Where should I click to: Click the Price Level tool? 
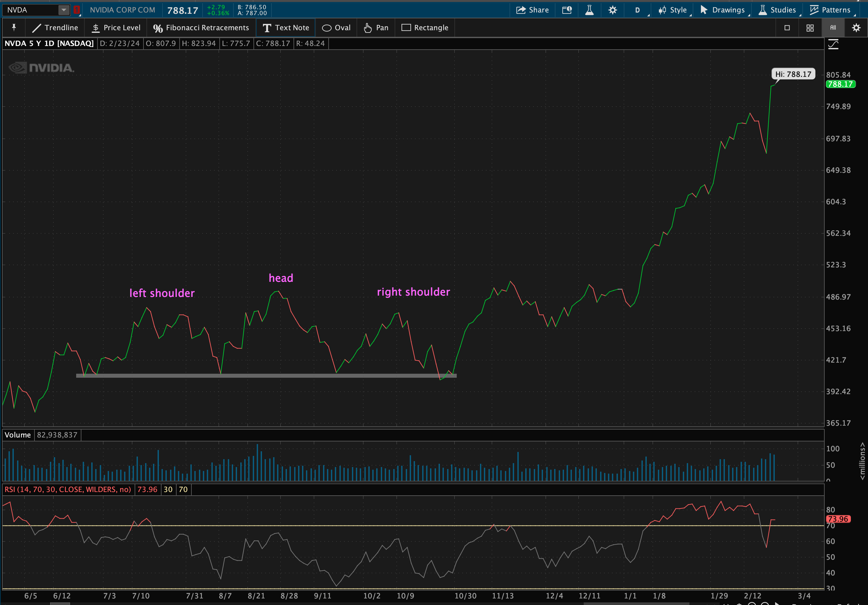[x=116, y=28]
